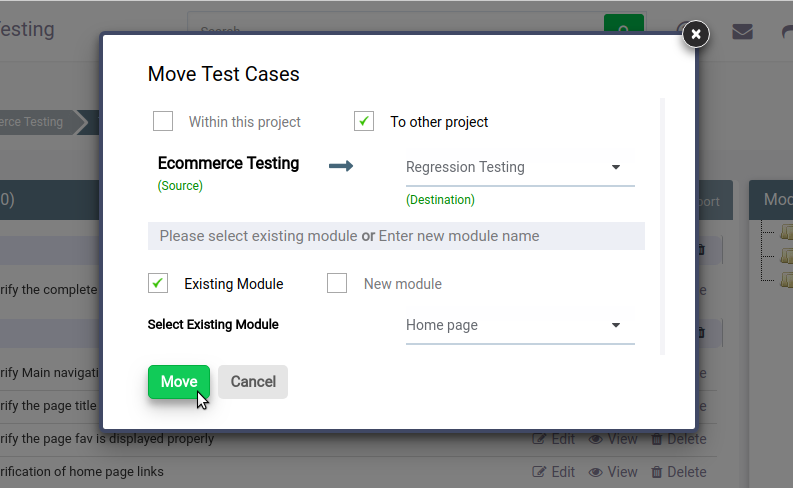
Task: Check the Within this project checkbox
Action: pyautogui.click(x=163, y=121)
